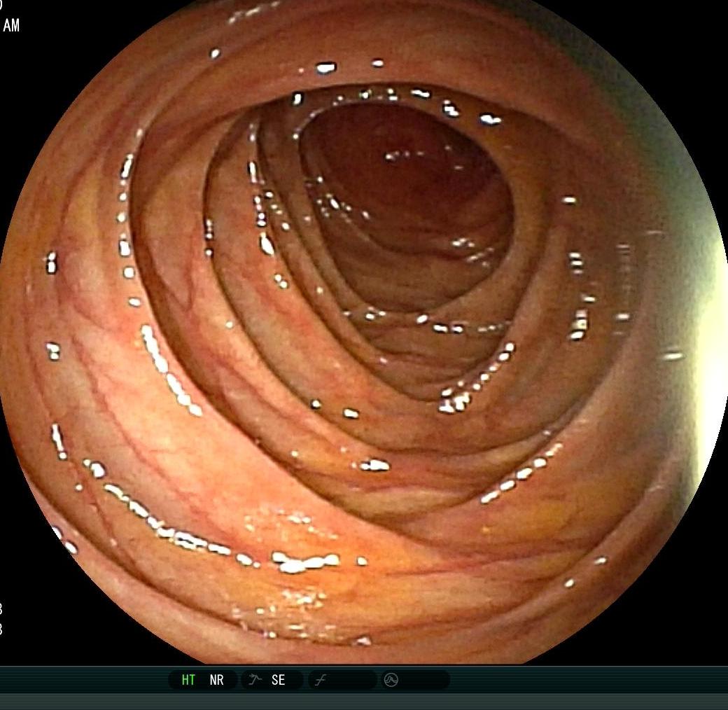Click the AM time label
Image resolution: width=728 pixels, height=710 pixels.
11,25
